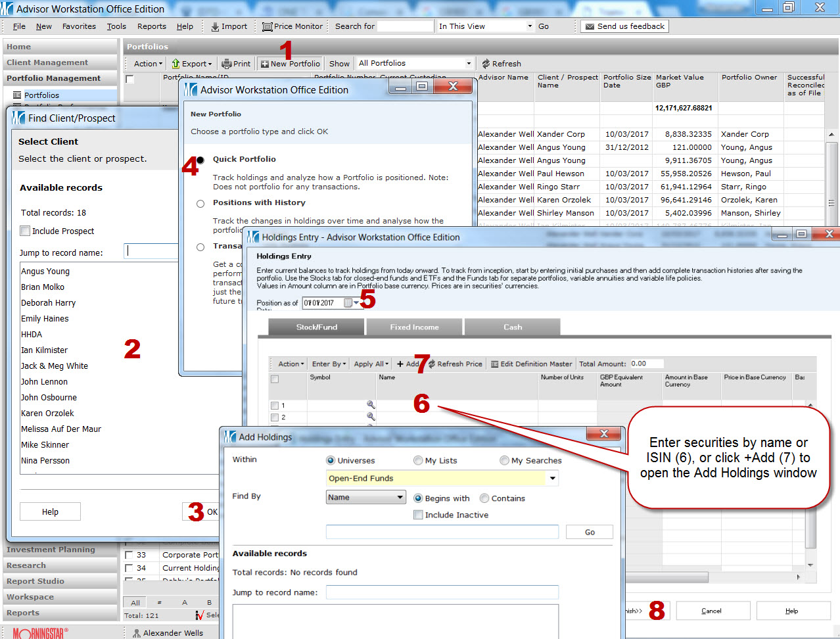Screen dimensions: 840x639
Task: Click the Export icon in the portfolio toolbar
Action: pyautogui.click(x=176, y=64)
